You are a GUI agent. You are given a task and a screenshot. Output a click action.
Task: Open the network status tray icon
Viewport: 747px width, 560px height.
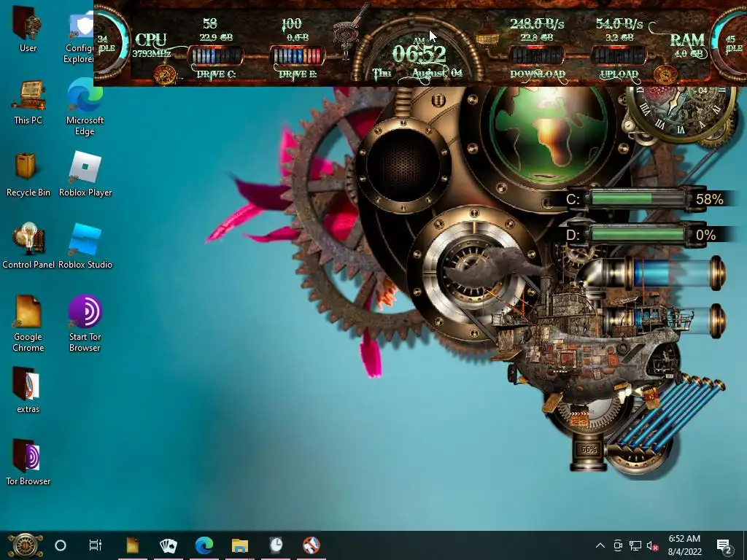click(x=635, y=545)
